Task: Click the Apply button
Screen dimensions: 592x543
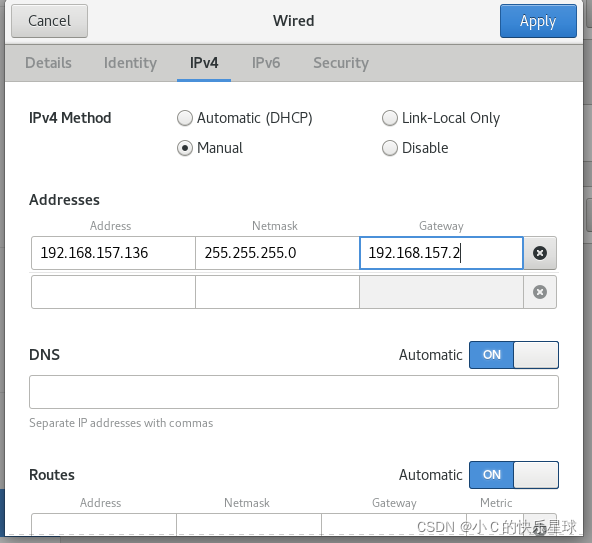Action: [538, 21]
